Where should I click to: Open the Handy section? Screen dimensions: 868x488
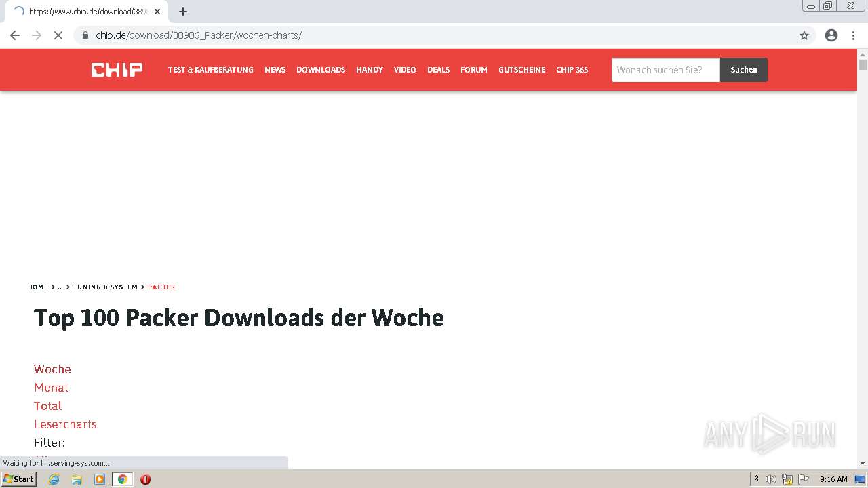coord(370,70)
